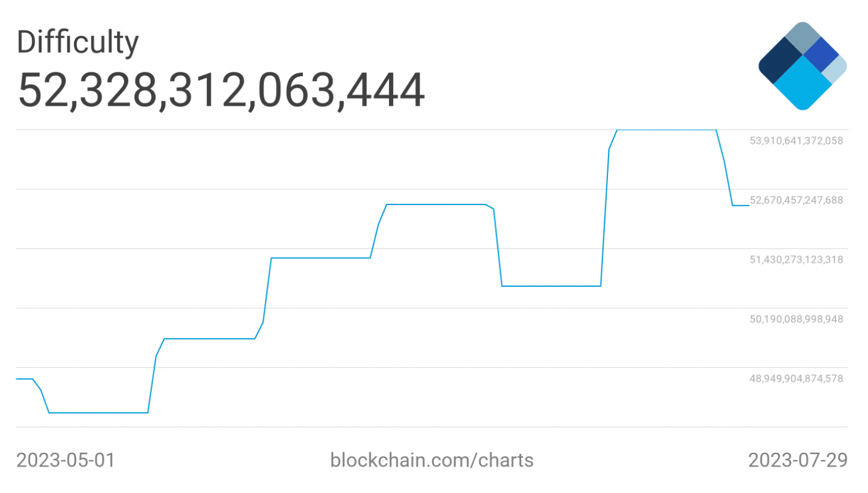Select the current difficulty value 52,328,312,063,444
This screenshot has width=868, height=493.
[x=221, y=90]
